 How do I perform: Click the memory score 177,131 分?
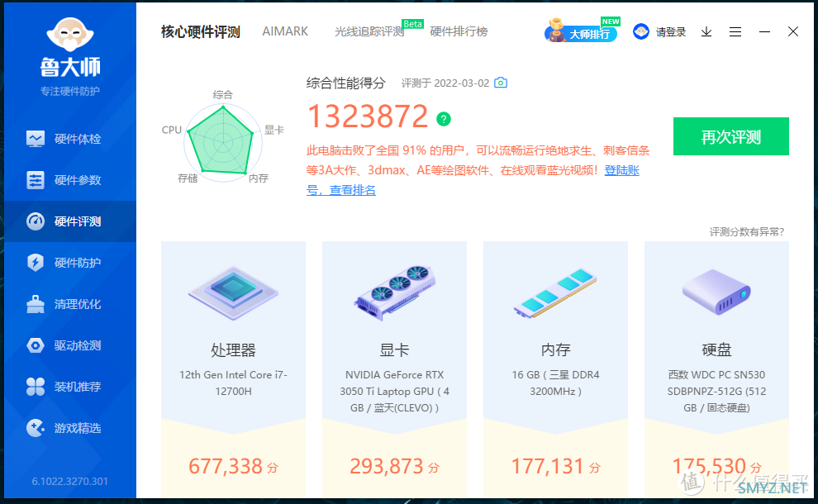[x=555, y=466]
